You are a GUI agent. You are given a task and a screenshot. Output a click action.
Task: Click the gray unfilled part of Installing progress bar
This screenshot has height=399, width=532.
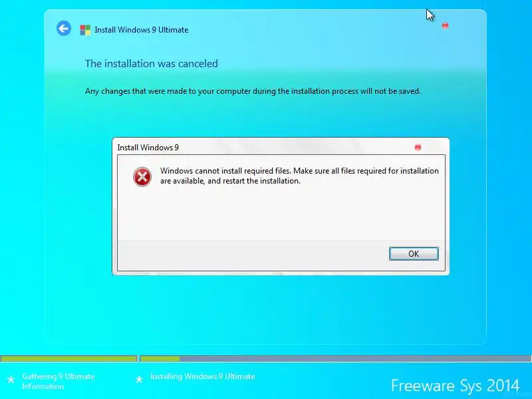pyautogui.click(x=355, y=358)
